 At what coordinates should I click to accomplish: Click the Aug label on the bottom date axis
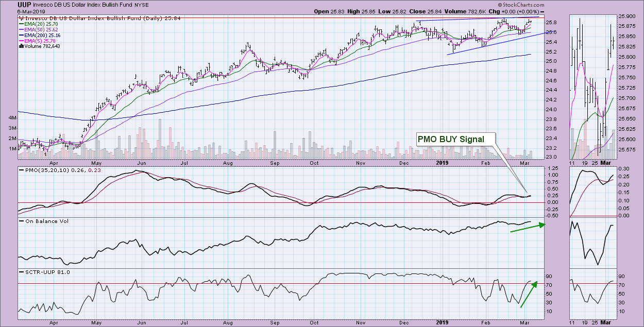click(228, 323)
